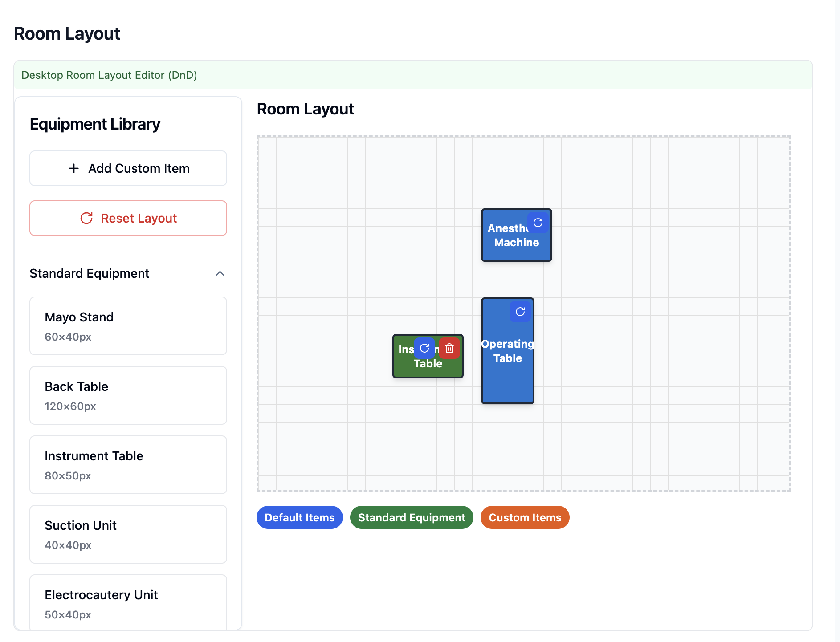This screenshot has width=840, height=642.
Task: Click the orange Custom Items legend badge
Action: [525, 517]
